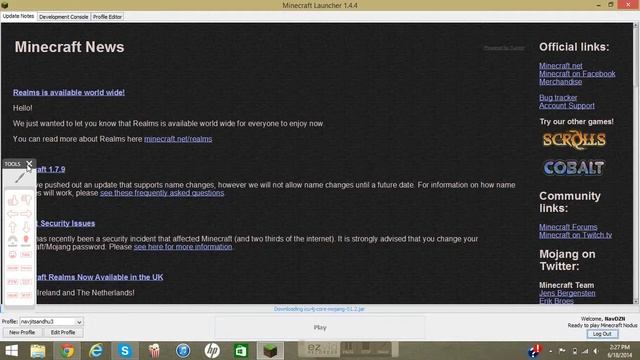Open the Bug tracker link
Screen dimensions: 640x360
point(558,98)
